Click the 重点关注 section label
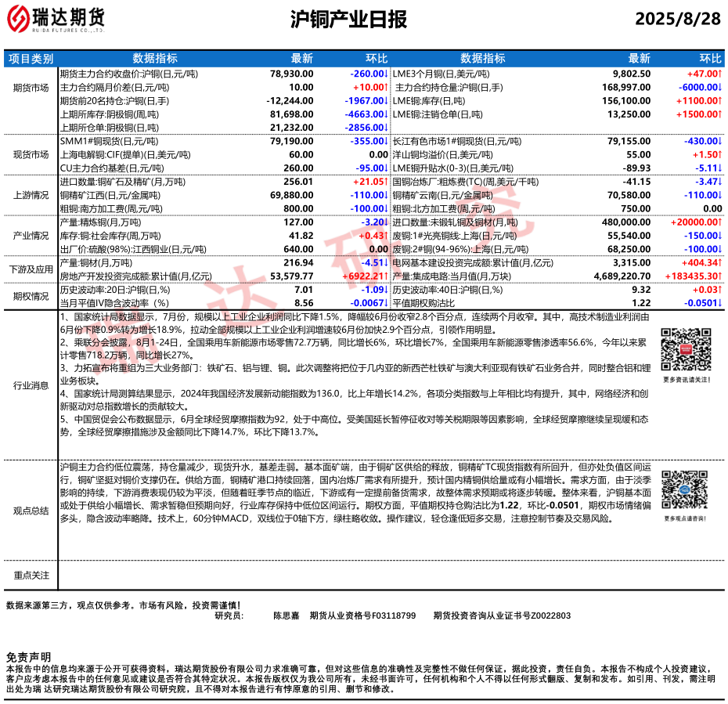This screenshot has width=728, height=704. [31, 575]
